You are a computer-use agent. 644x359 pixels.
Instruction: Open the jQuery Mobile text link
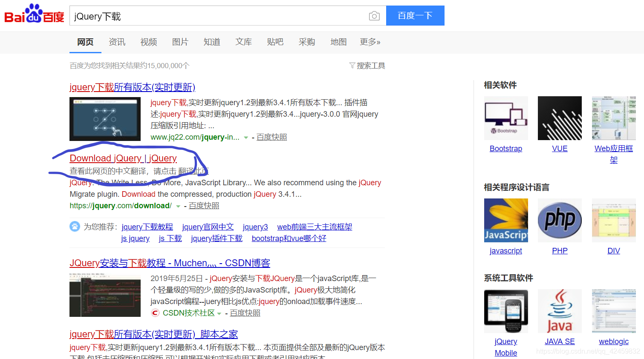[x=506, y=347]
